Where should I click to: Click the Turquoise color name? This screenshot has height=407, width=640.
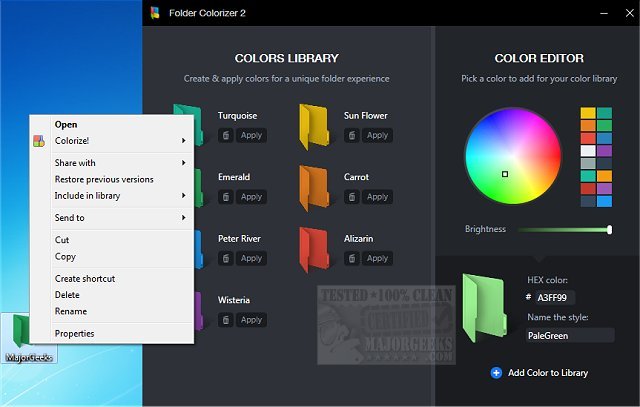tap(237, 116)
